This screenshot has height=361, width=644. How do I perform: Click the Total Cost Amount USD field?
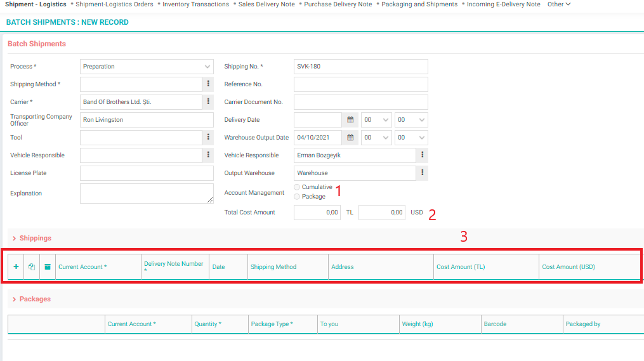tap(381, 213)
